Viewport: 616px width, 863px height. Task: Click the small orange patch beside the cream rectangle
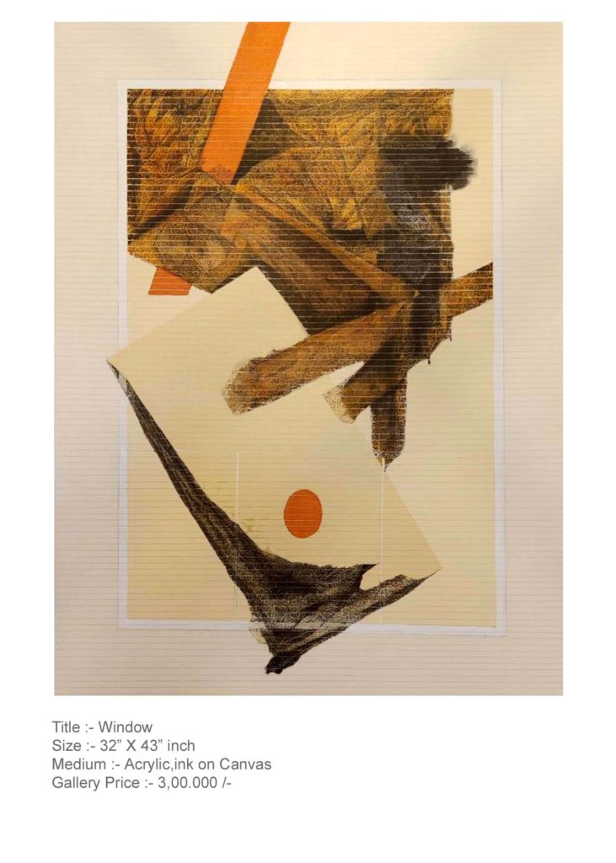coord(170,281)
